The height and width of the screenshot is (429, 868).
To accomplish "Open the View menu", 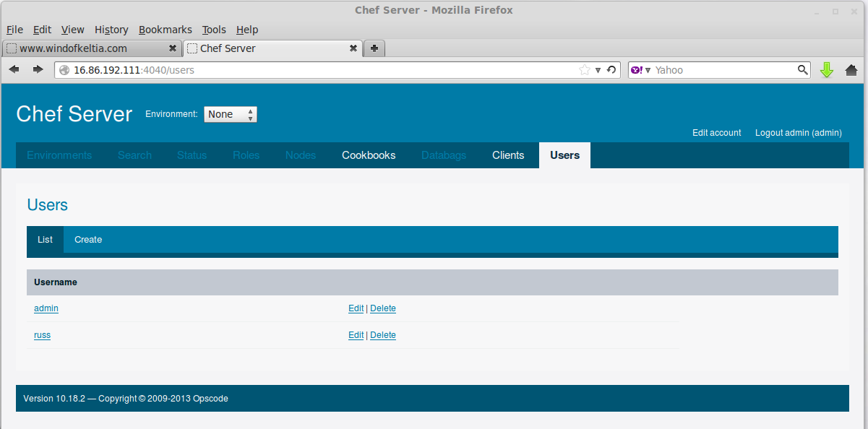I will (73, 30).
